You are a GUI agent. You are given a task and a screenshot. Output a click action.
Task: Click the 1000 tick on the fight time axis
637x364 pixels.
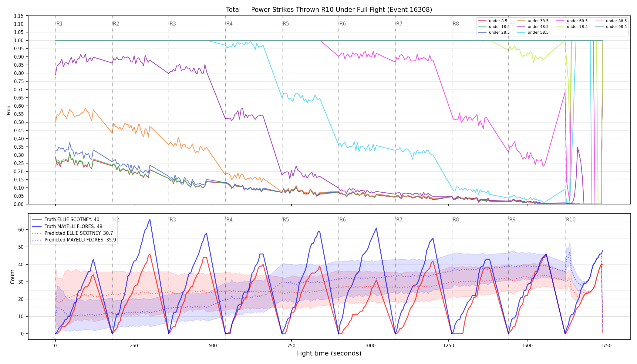point(370,345)
